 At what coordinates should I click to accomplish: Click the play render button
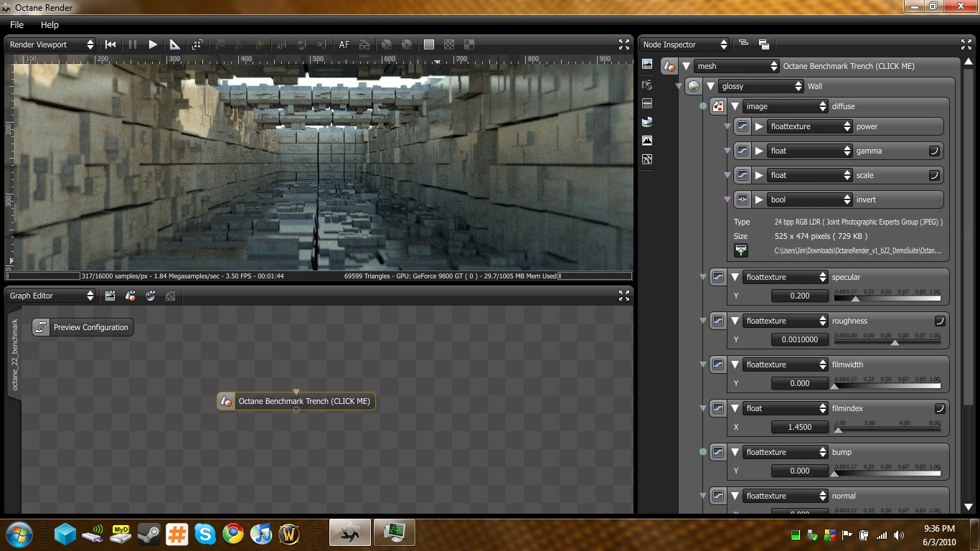coord(153,44)
